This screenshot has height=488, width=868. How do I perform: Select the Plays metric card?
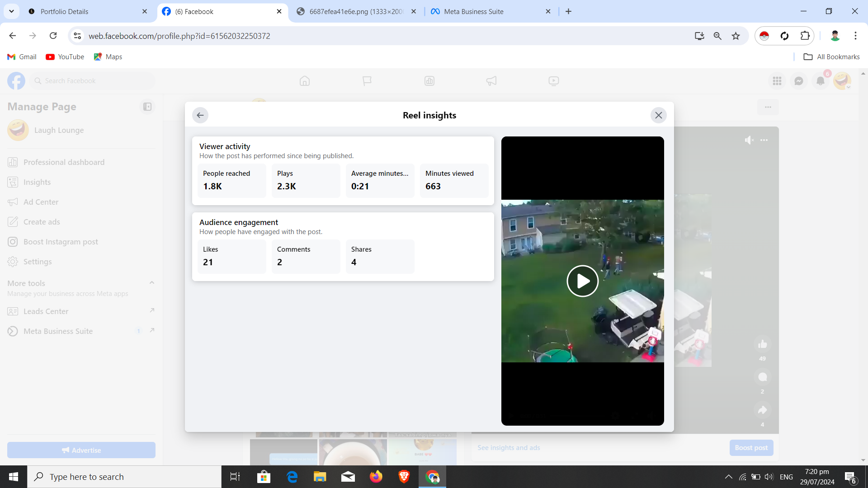306,180
